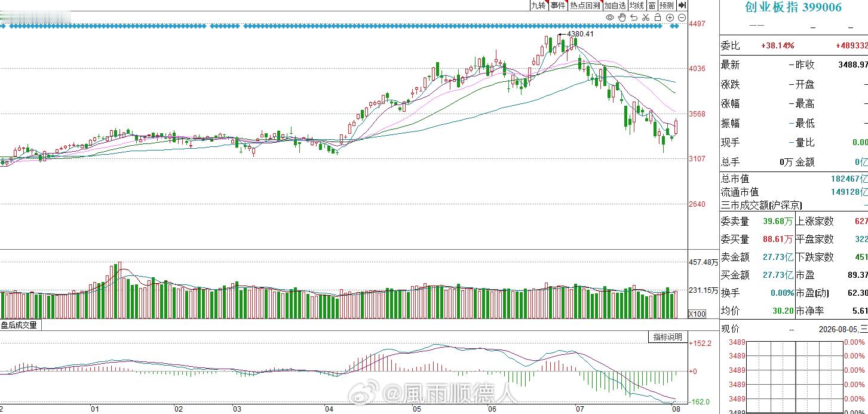Click the 2640 price axis label
This screenshot has width=868, height=414.
click(x=697, y=204)
